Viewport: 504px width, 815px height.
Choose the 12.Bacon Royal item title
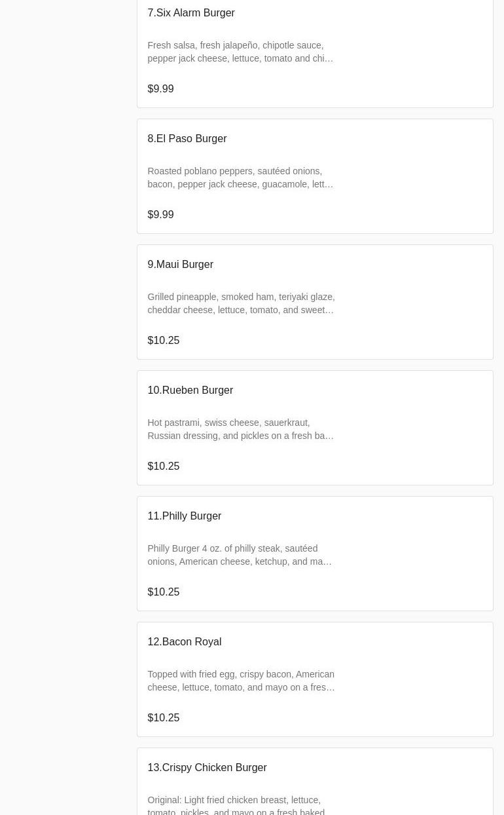point(184,642)
